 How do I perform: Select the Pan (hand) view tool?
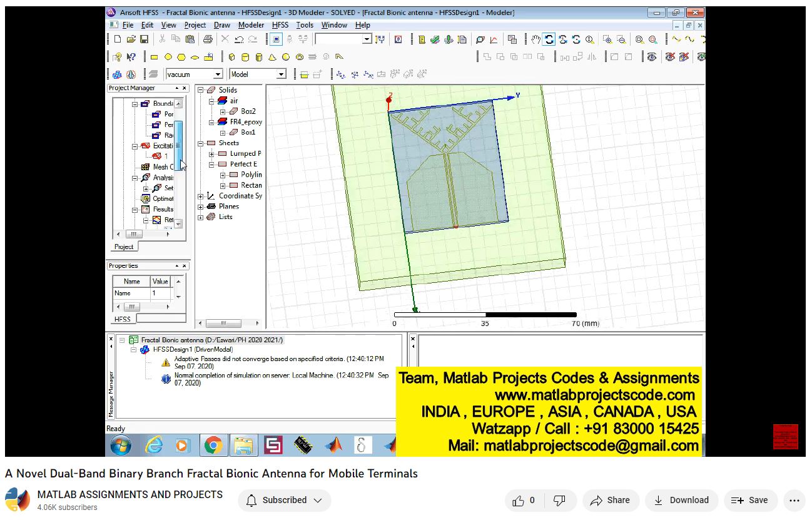(x=535, y=39)
